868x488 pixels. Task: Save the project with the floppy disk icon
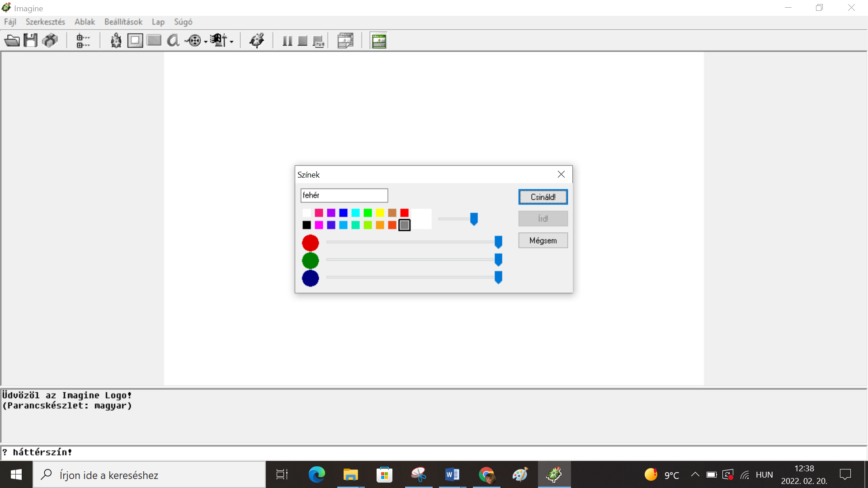coord(31,41)
